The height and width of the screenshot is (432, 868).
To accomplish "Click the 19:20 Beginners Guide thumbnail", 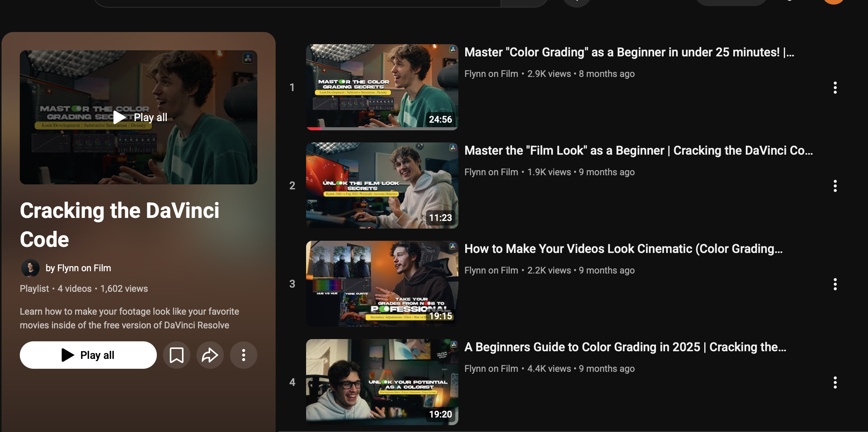I will [x=382, y=382].
